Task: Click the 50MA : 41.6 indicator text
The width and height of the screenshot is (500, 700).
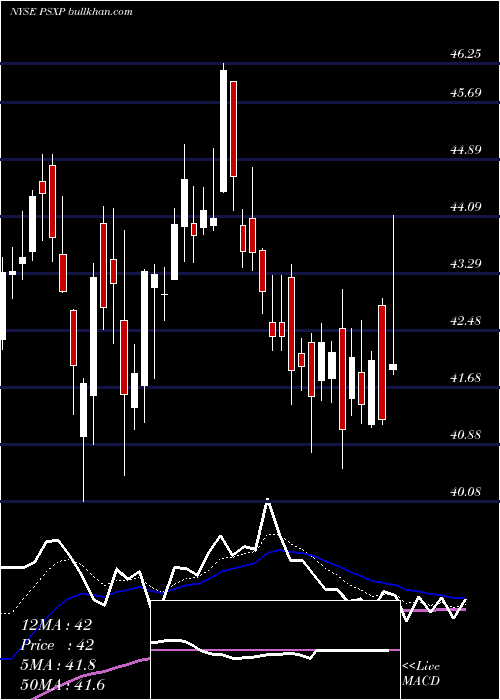Action: [x=63, y=684]
